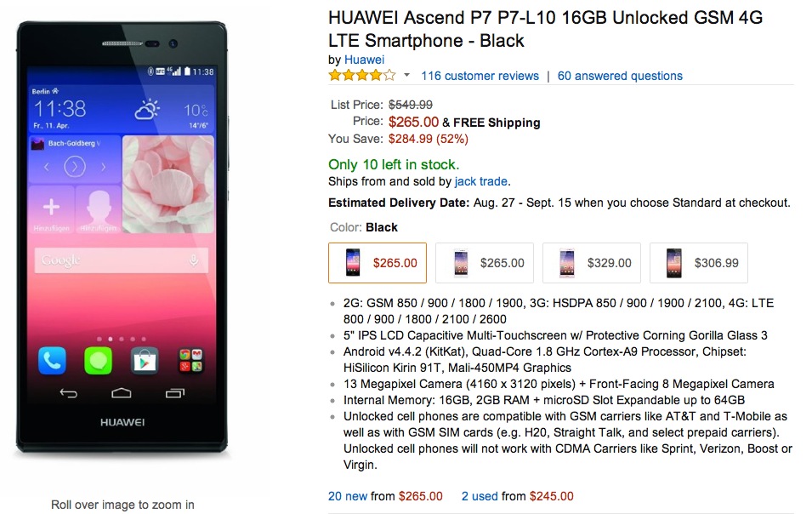This screenshot has width=812, height=514.
Task: Choose the $329.00 pink color variant
Action: pos(592,263)
